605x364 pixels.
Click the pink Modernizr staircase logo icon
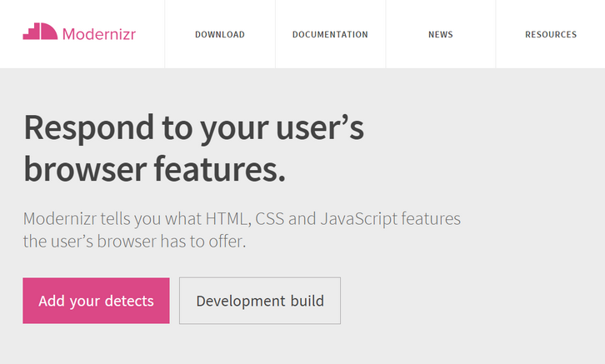click(x=40, y=33)
